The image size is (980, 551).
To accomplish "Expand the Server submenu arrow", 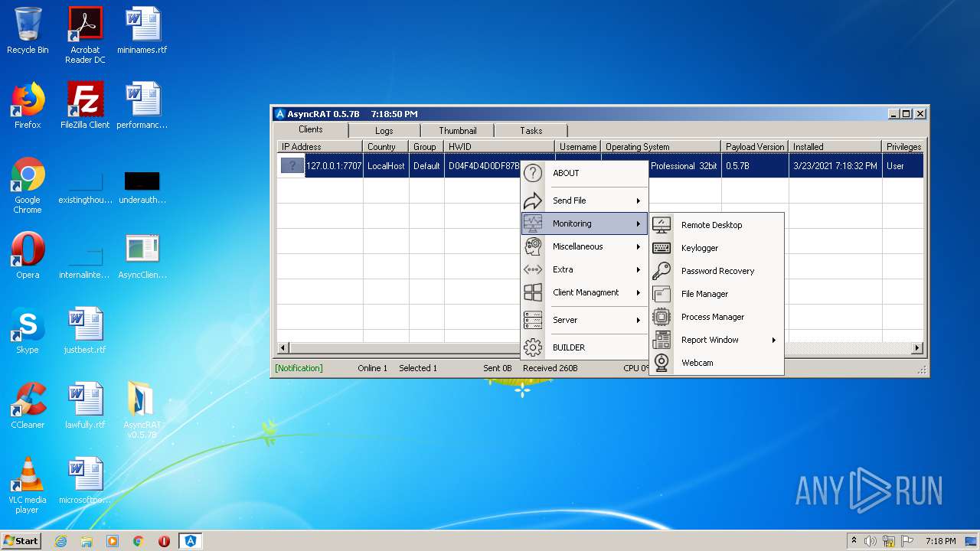I will (x=639, y=320).
